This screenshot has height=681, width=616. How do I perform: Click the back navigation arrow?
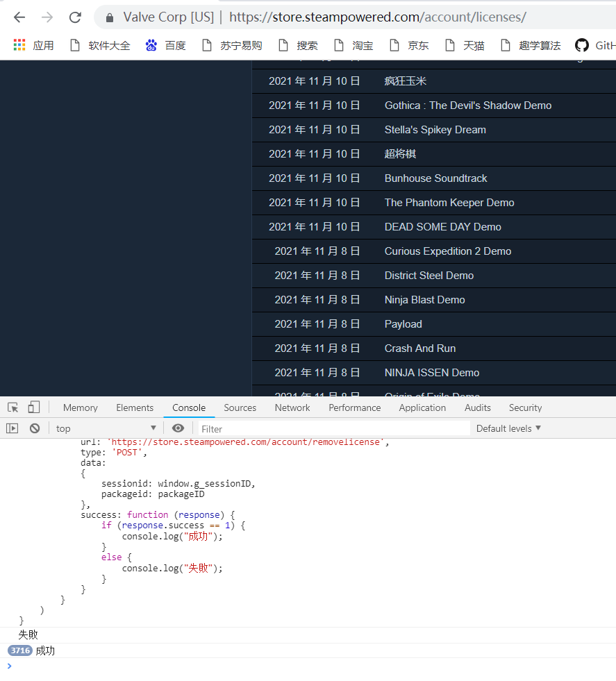click(19, 17)
